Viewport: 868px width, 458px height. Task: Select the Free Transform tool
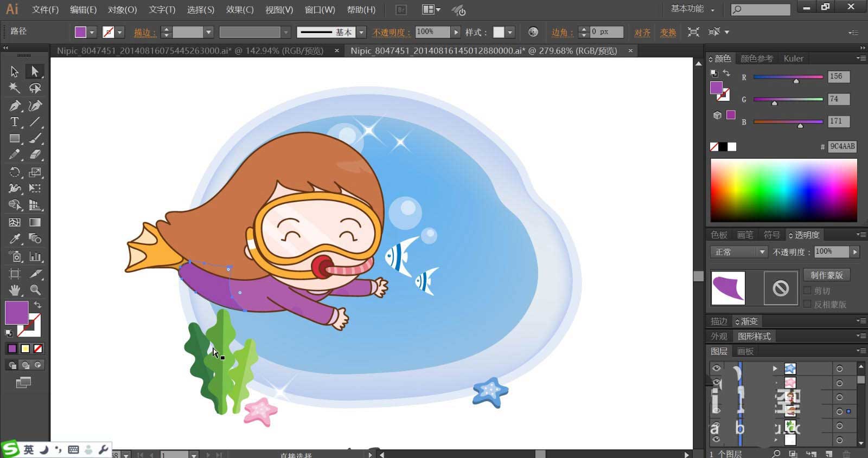[35, 189]
